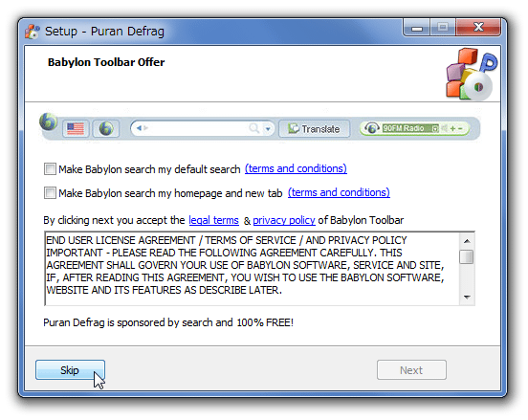The width and height of the screenshot is (528, 420).
Task: Click the Babylon logo on the toolbar
Action: point(48,122)
